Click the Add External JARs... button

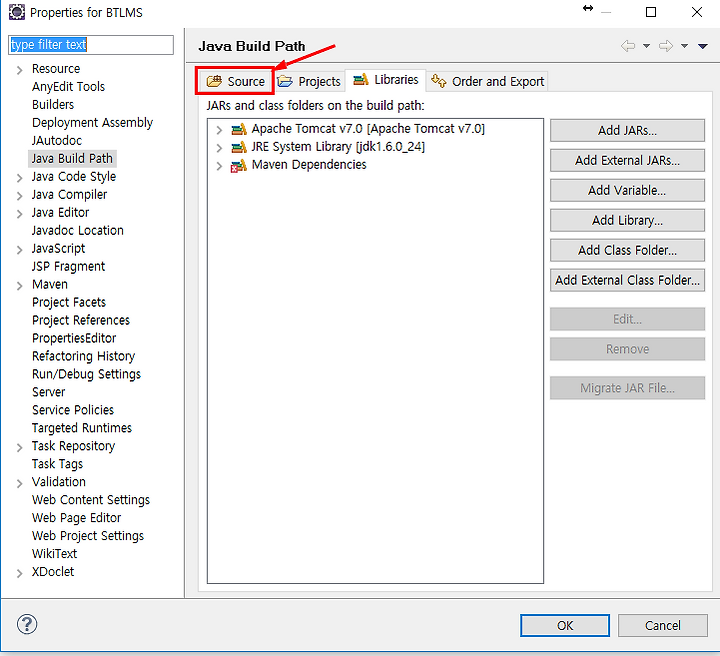click(x=627, y=160)
